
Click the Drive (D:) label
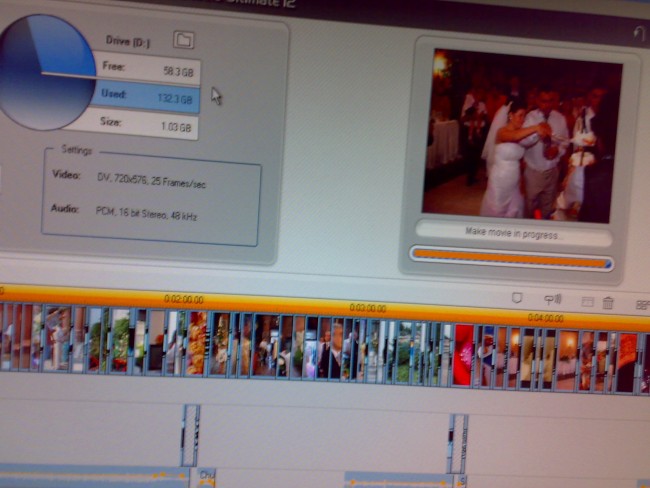[x=127, y=41]
